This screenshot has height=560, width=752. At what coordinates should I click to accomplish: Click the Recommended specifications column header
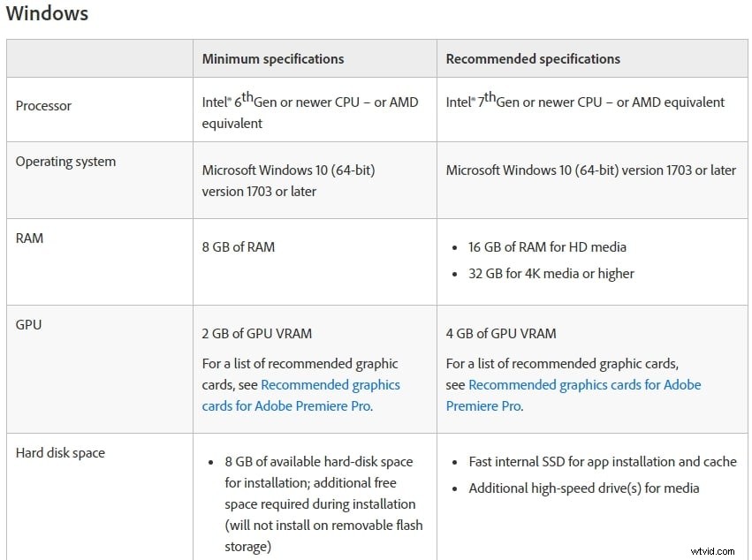(533, 59)
